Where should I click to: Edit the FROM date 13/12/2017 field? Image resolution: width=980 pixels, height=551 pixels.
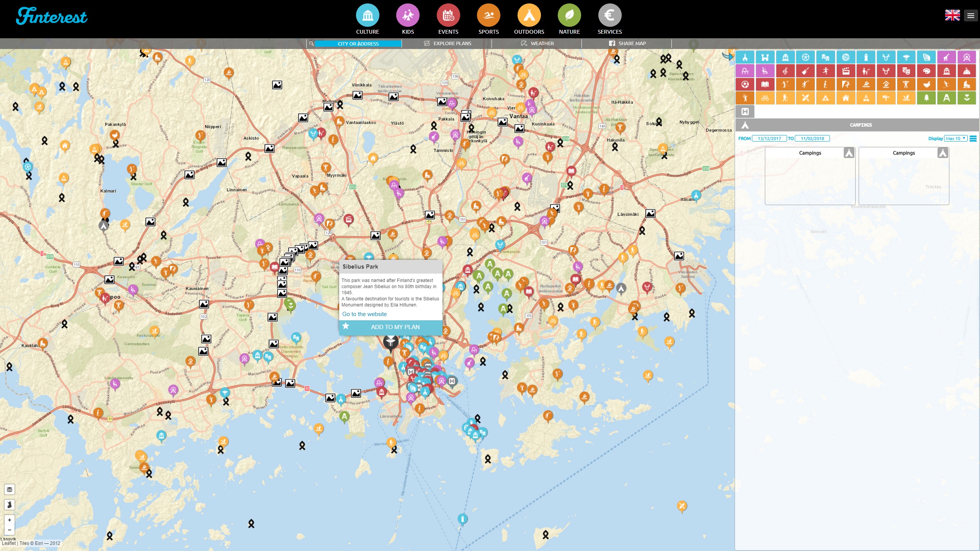coord(769,139)
